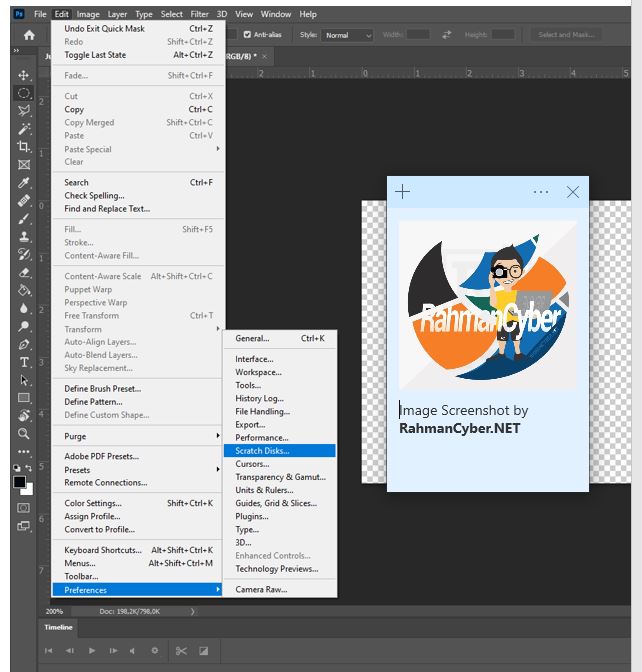This screenshot has width=642, height=672.
Task: Open the Image menu
Action: [88, 14]
